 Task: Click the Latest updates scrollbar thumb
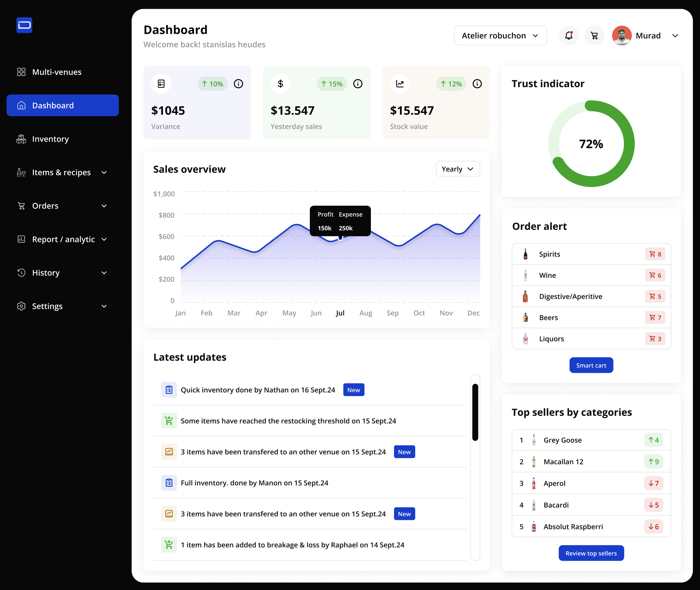pos(475,412)
